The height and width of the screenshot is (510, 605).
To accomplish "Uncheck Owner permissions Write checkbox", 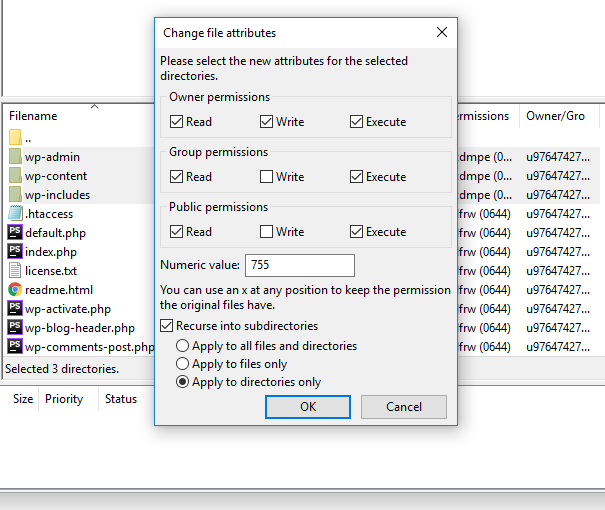I will (266, 122).
